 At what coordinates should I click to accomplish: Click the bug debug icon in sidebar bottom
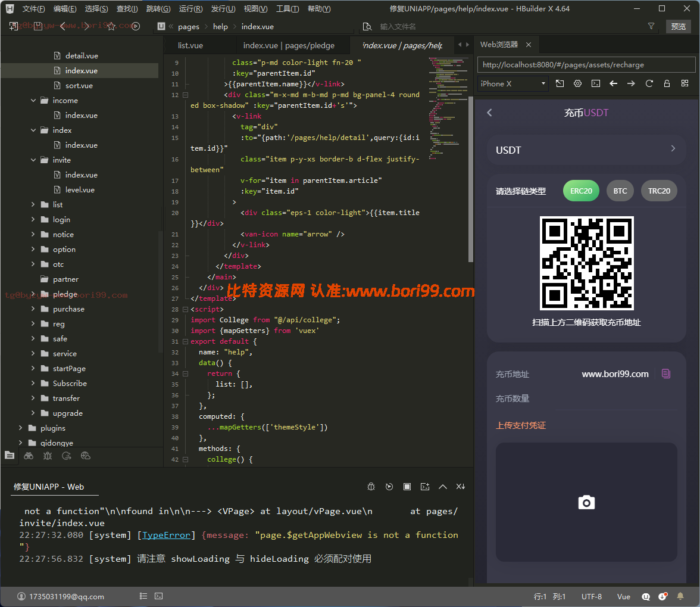click(48, 456)
